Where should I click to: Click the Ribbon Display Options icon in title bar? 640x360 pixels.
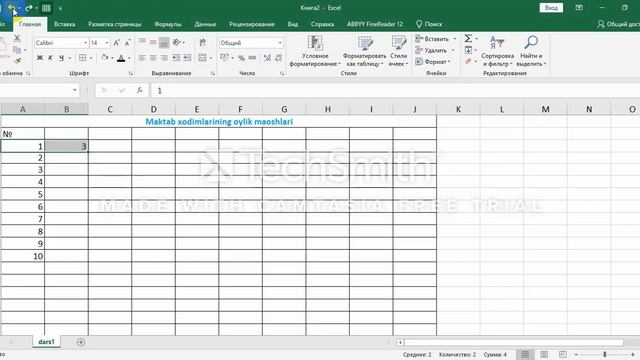579,8
